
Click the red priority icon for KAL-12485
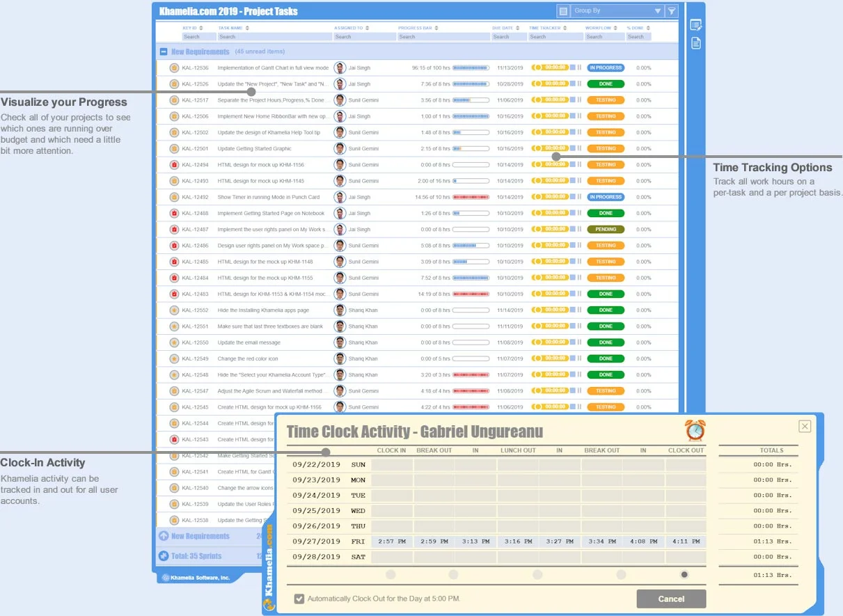[175, 262]
